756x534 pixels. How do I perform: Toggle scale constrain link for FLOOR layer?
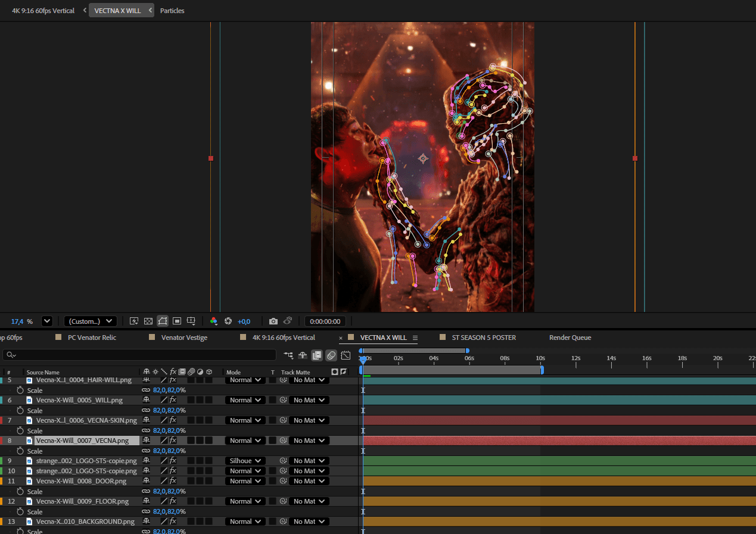(x=146, y=511)
